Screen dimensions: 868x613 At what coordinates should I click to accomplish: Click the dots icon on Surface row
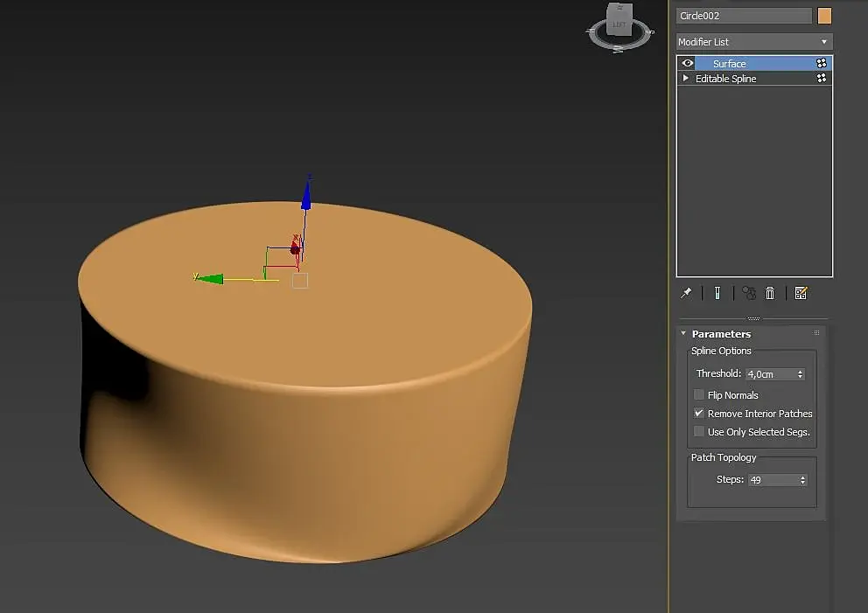[822, 63]
